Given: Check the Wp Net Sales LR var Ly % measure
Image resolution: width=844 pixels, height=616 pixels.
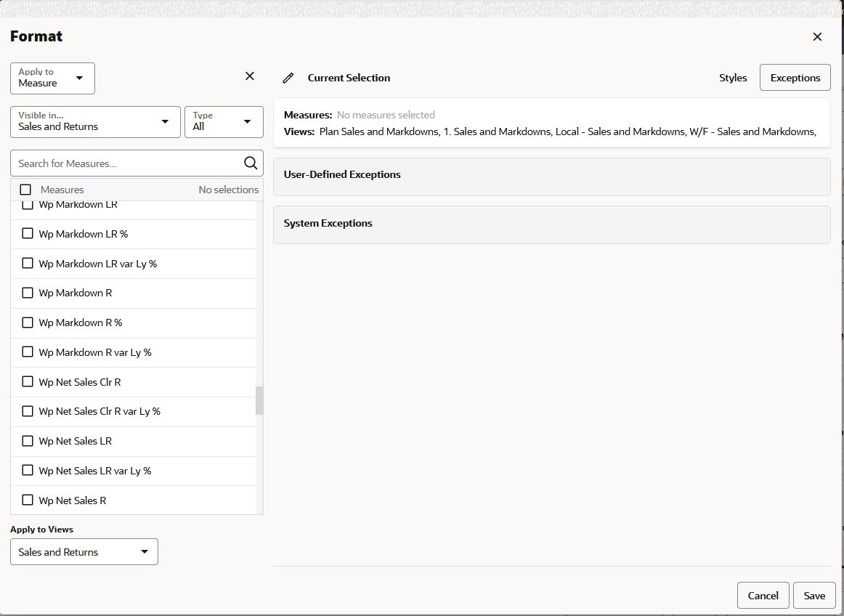Looking at the screenshot, I should (28, 470).
